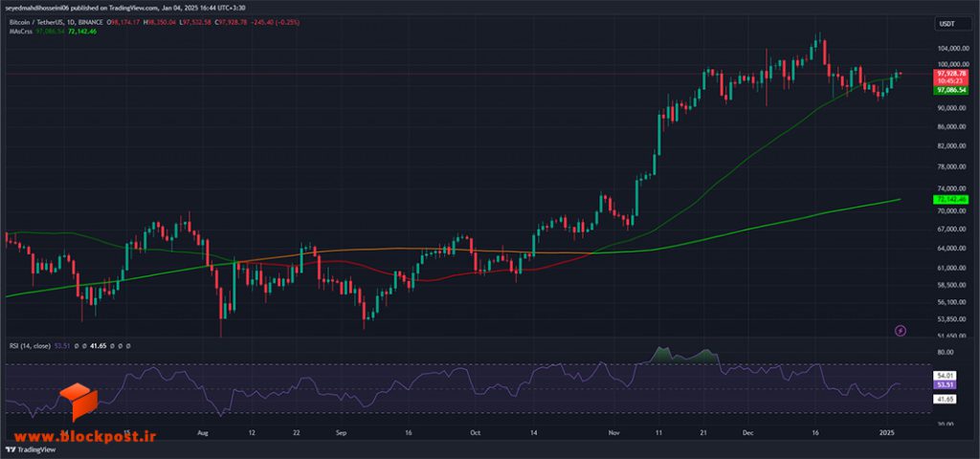The width and height of the screenshot is (980, 459).
Task: Click the 64,000.00 price axis label
Action: coord(951,248)
